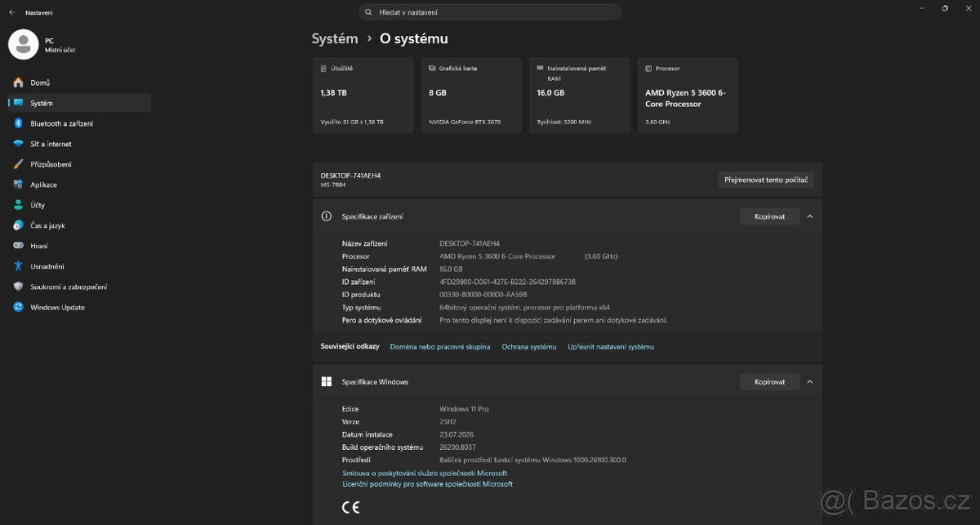Click the Usnadnění accessibility icon

point(18,266)
